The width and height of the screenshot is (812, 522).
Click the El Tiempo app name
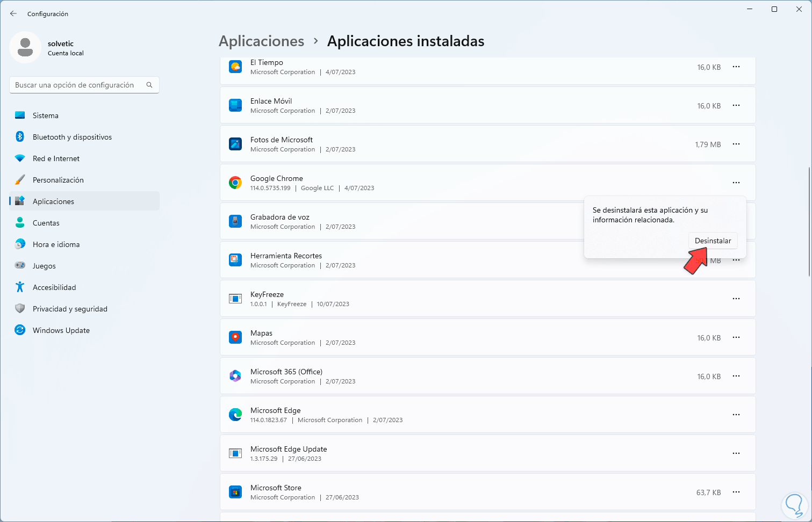267,62
